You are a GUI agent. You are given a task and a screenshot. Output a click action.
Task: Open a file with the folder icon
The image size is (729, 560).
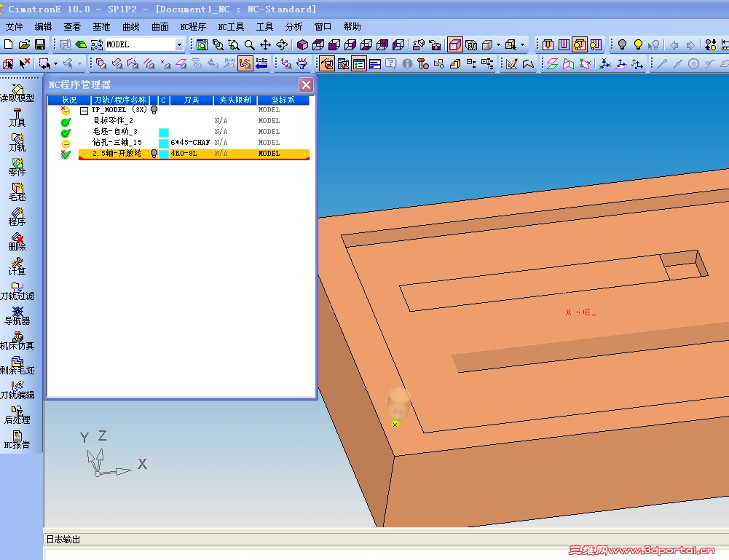pyautogui.click(x=24, y=44)
